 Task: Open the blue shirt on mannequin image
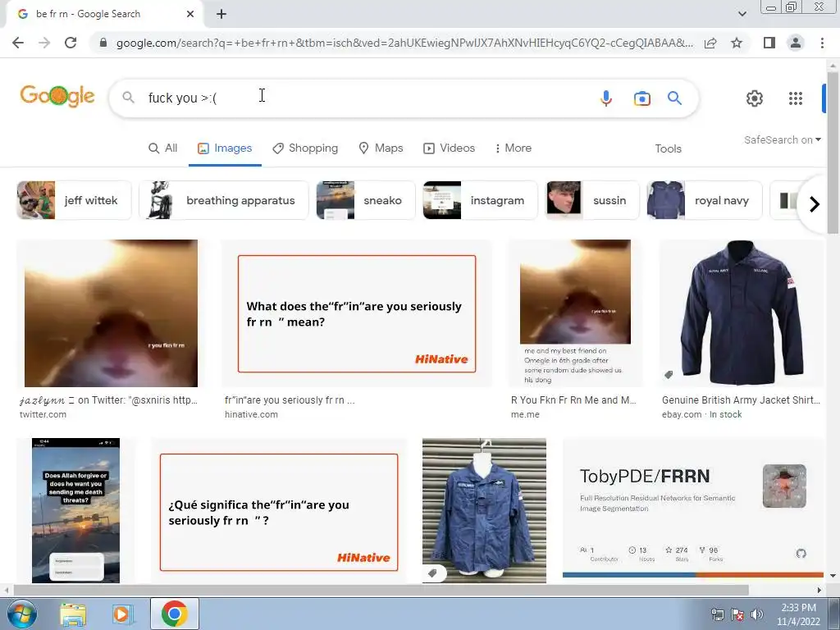coord(484,510)
